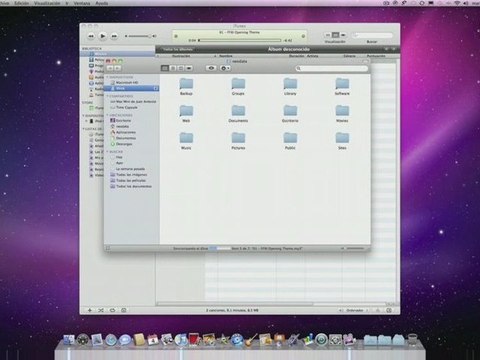Select La semana pasada in Finder sidebar
Image resolution: width=480 pixels, height=360 pixels.
point(130,169)
